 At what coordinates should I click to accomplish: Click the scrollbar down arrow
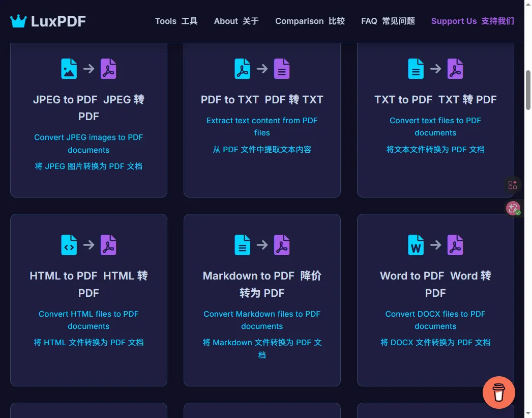528,414
